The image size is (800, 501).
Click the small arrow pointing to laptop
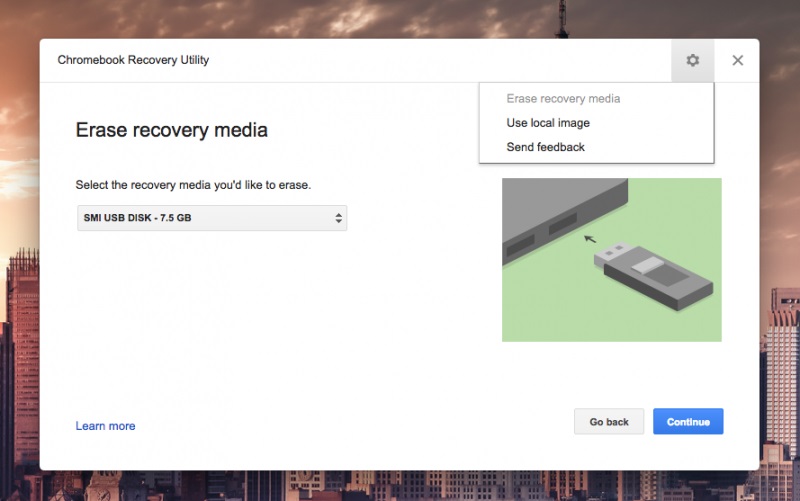[591, 239]
